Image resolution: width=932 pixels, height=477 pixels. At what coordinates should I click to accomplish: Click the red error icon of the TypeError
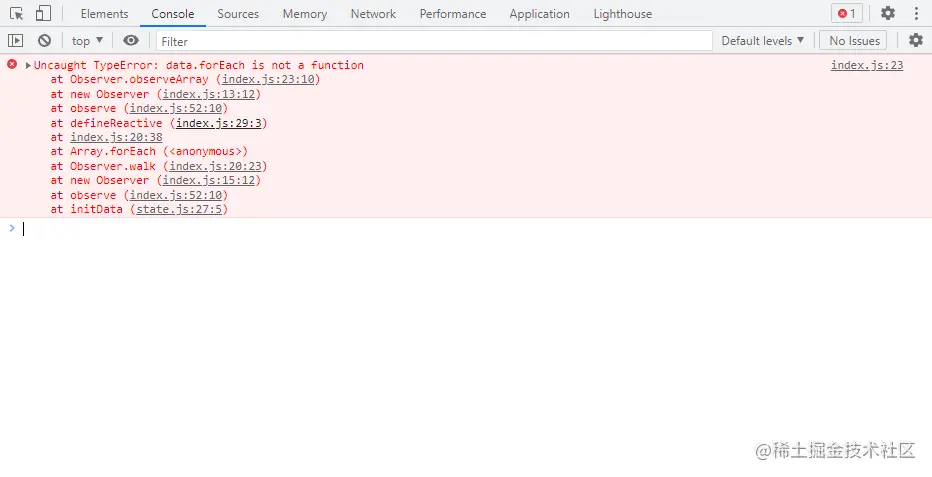click(x=12, y=64)
